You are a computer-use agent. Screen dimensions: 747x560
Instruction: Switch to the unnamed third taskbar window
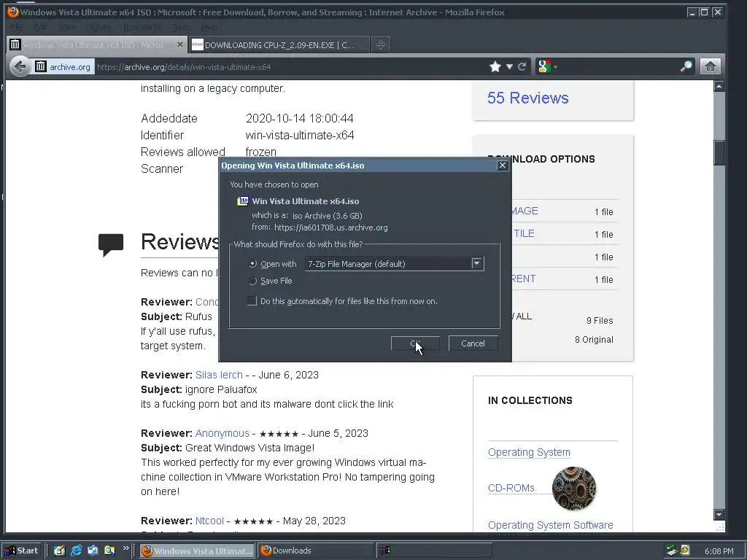click(x=433, y=551)
